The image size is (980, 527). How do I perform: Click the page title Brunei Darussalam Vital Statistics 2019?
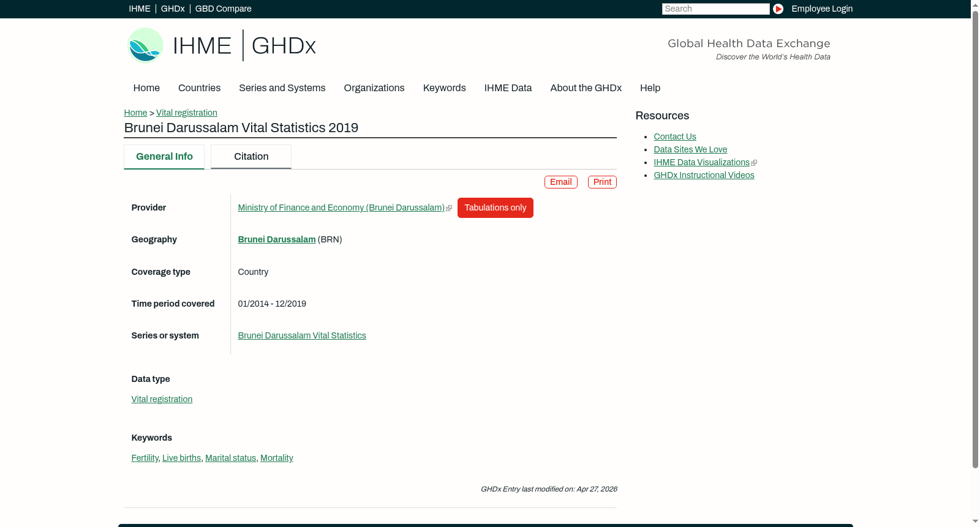tap(241, 128)
